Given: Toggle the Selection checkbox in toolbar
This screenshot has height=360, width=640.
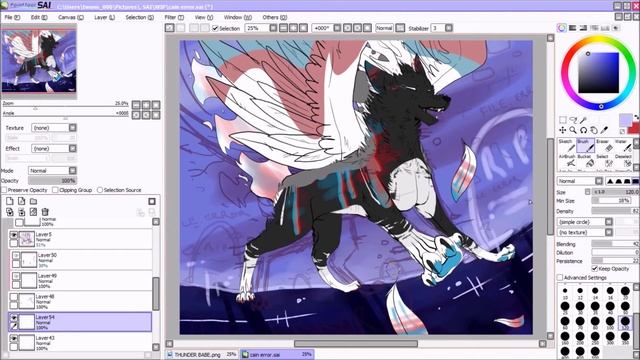Looking at the screenshot, I should click(x=216, y=29).
